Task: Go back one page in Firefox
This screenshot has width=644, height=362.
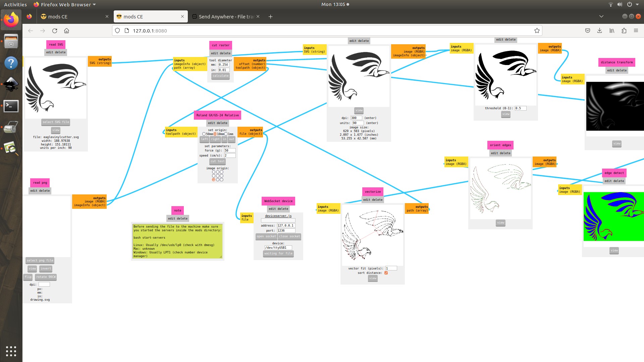Action: 31,31
